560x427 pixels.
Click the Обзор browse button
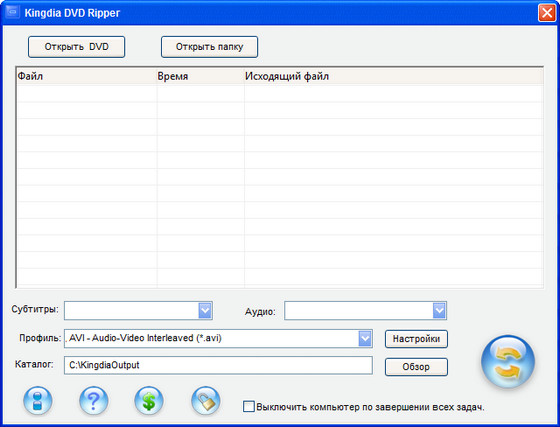[416, 367]
